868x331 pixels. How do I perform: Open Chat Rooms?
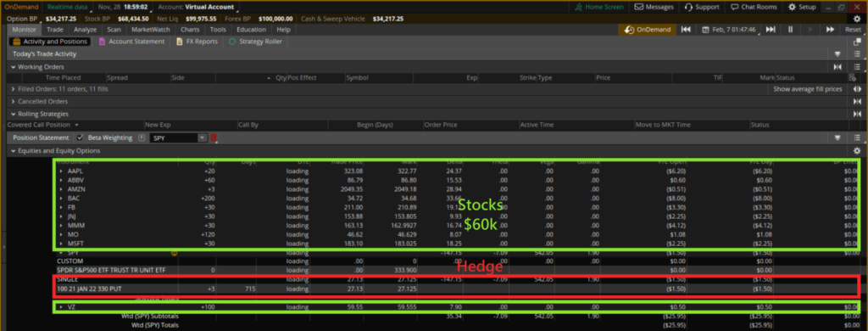(x=754, y=7)
